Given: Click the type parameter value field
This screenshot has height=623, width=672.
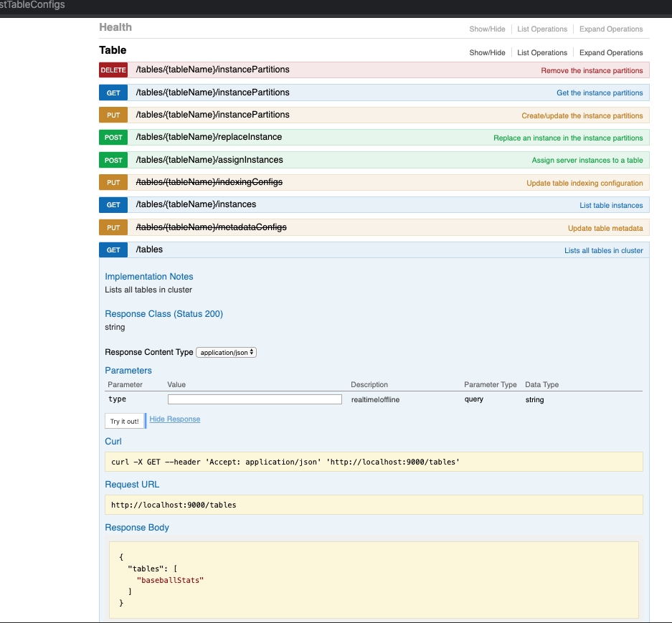Looking at the screenshot, I should (x=255, y=399).
